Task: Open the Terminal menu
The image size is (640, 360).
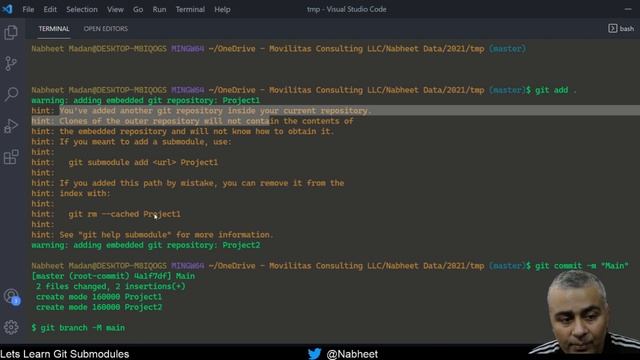Action: (x=190, y=9)
